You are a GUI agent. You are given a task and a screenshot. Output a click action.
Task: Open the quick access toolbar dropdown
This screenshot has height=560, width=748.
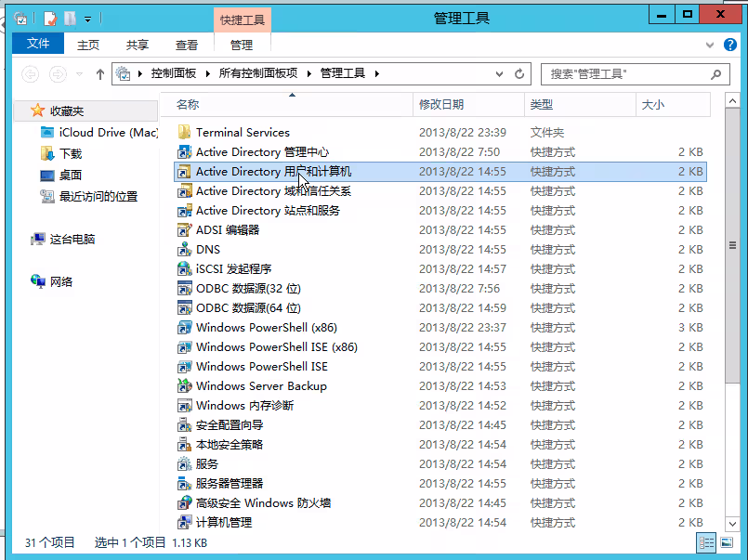click(x=88, y=18)
